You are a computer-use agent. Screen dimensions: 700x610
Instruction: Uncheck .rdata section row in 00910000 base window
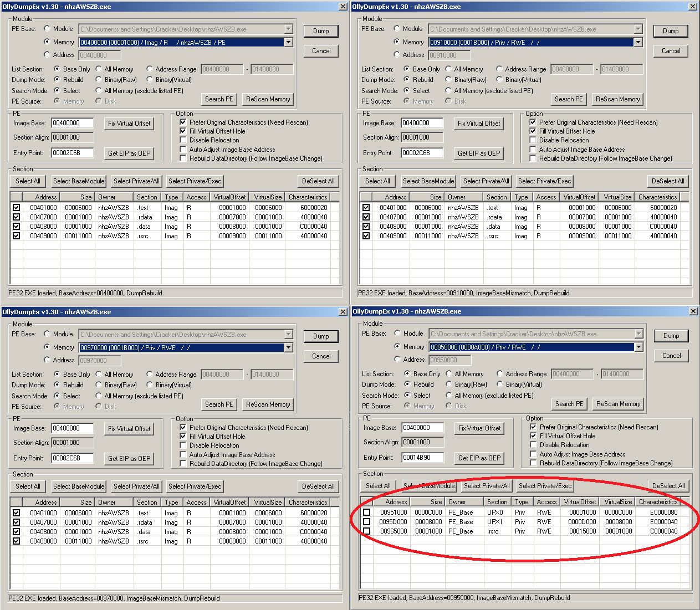tap(366, 217)
